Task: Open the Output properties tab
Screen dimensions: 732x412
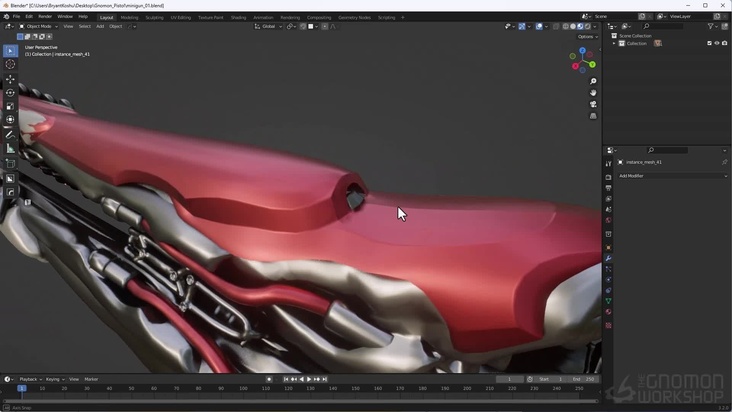Action: coord(608,188)
